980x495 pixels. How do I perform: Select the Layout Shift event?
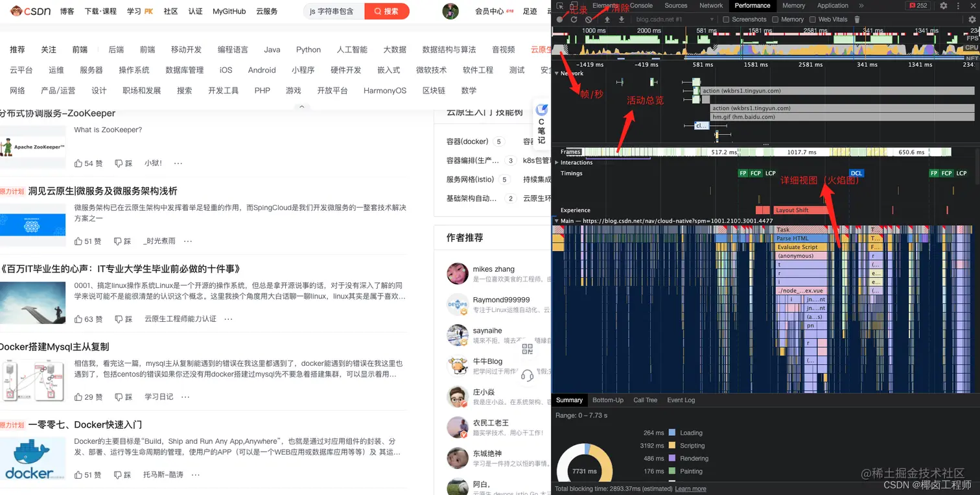tap(801, 210)
